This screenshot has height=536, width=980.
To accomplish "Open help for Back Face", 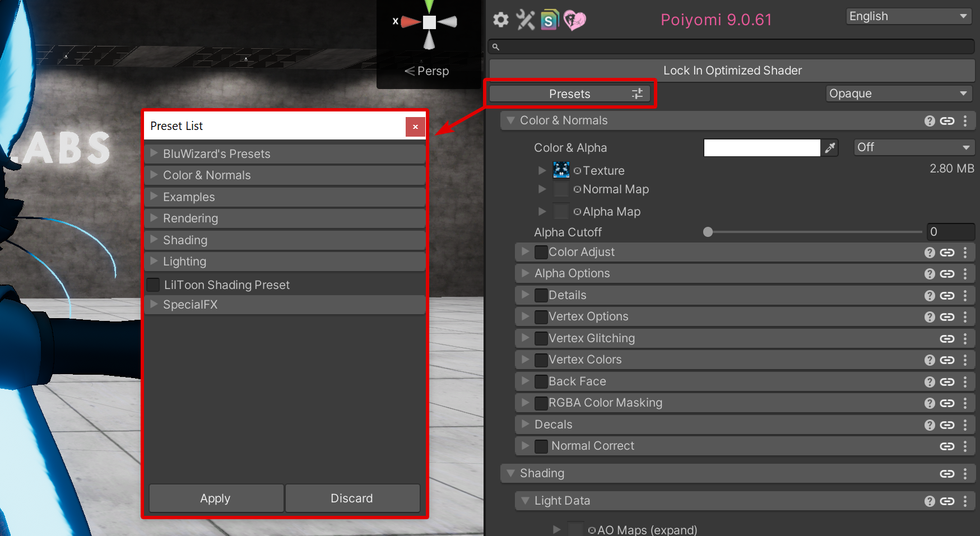I will (x=930, y=382).
